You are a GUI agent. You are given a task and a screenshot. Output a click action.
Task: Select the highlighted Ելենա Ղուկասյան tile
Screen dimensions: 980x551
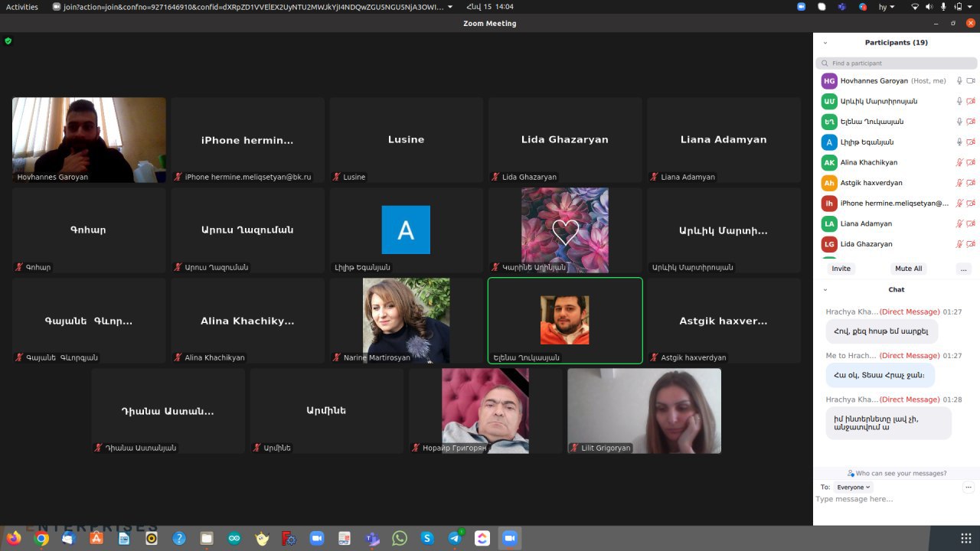click(x=565, y=321)
